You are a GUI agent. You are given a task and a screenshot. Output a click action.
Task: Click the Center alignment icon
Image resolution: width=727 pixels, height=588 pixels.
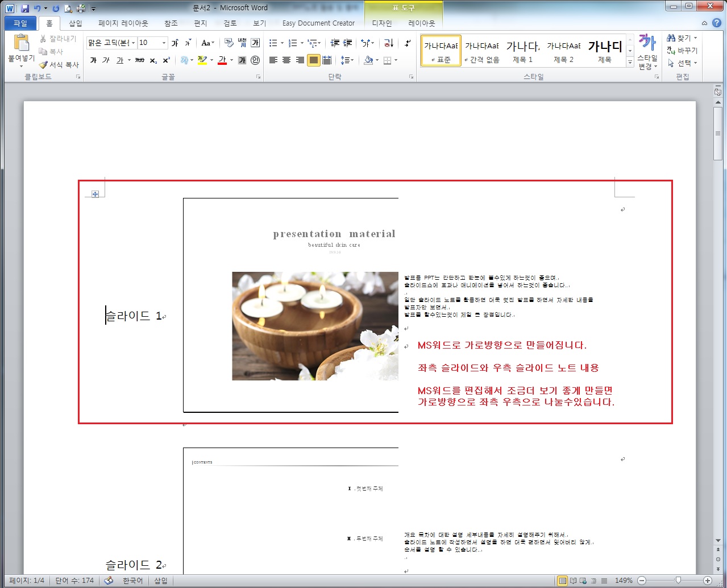click(286, 60)
